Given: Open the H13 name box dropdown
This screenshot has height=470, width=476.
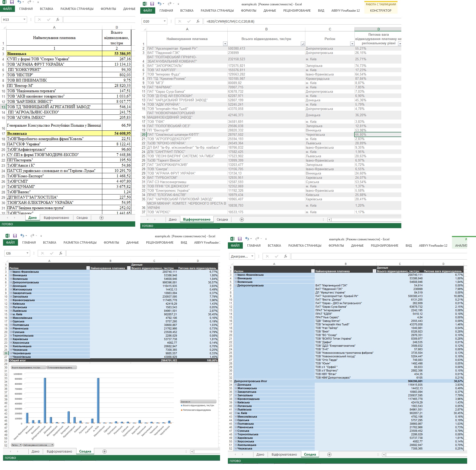Looking at the screenshot, I should pyautogui.click(x=24, y=19).
